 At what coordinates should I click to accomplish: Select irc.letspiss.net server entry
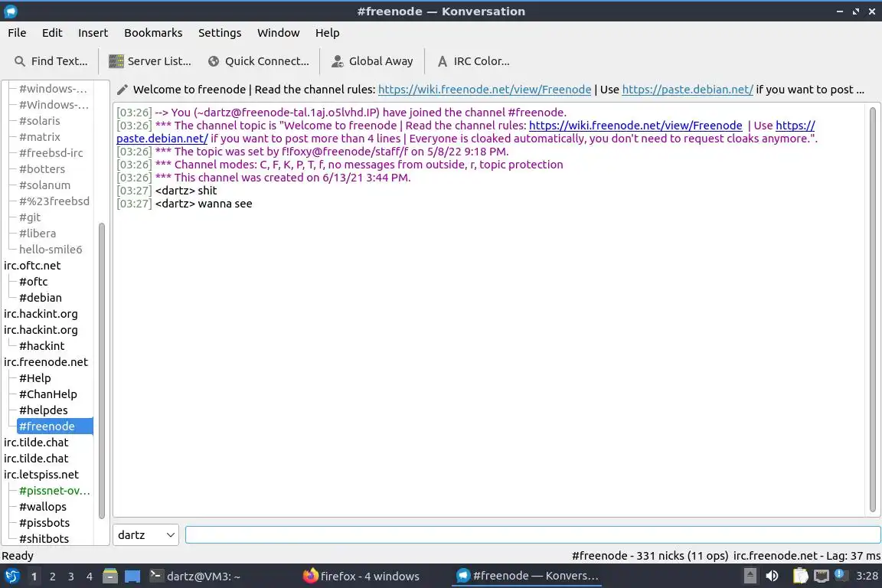click(x=41, y=475)
